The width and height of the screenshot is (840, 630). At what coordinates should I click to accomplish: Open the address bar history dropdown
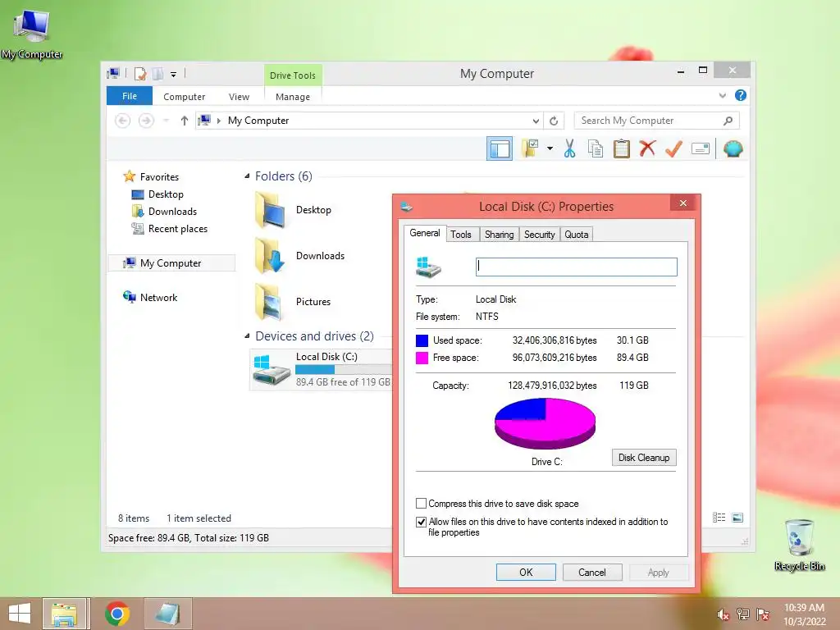[x=536, y=121]
